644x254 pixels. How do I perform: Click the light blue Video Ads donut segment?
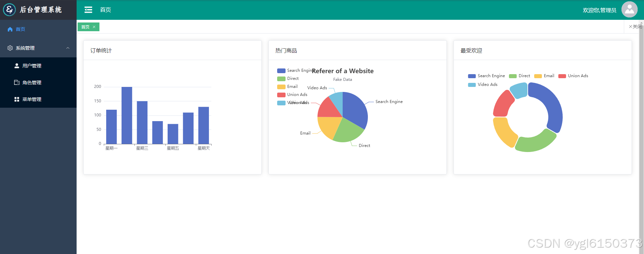click(519, 90)
